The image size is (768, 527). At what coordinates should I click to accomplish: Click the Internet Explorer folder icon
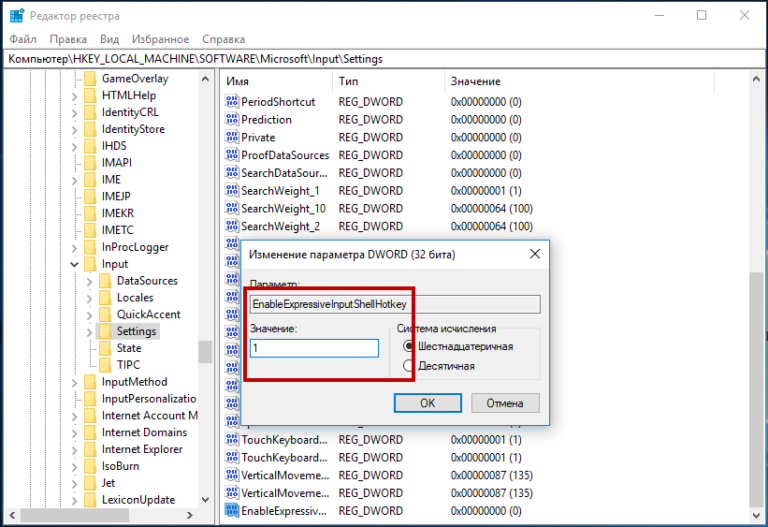click(89, 449)
